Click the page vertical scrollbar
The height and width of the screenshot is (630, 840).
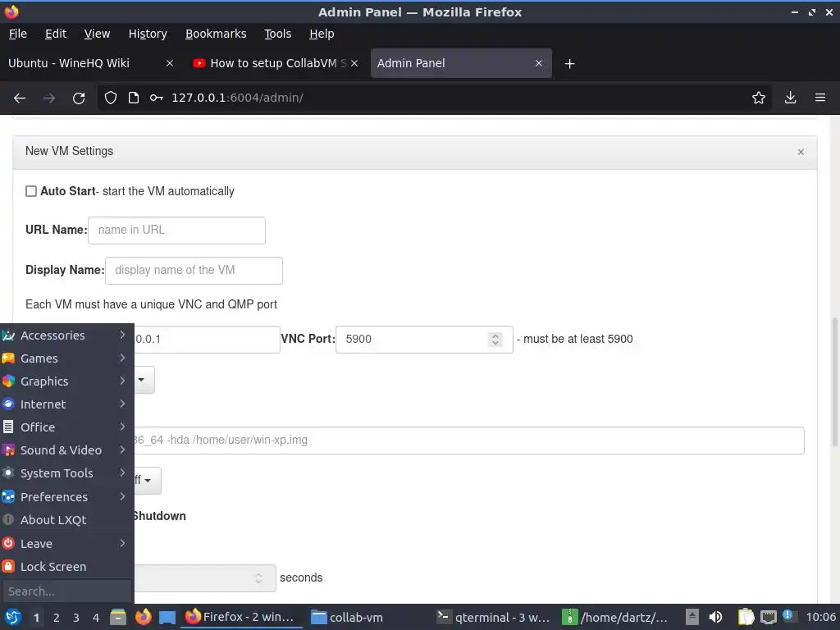pos(834,381)
